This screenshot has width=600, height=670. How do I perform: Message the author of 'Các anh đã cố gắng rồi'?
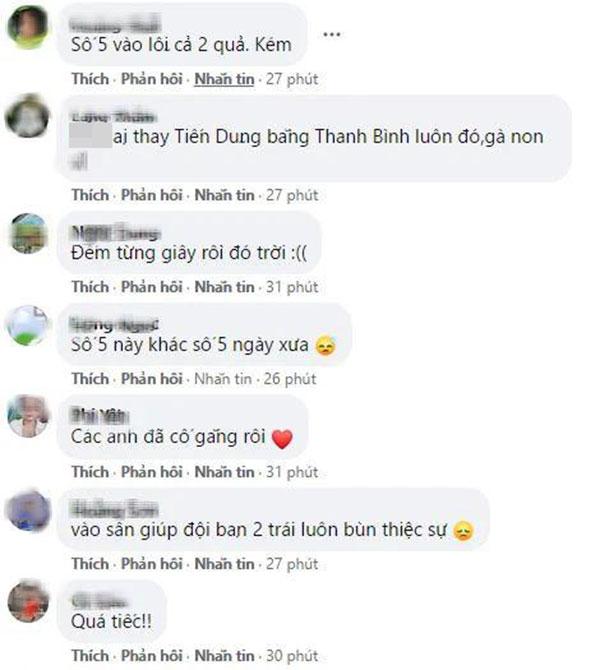coord(224,472)
